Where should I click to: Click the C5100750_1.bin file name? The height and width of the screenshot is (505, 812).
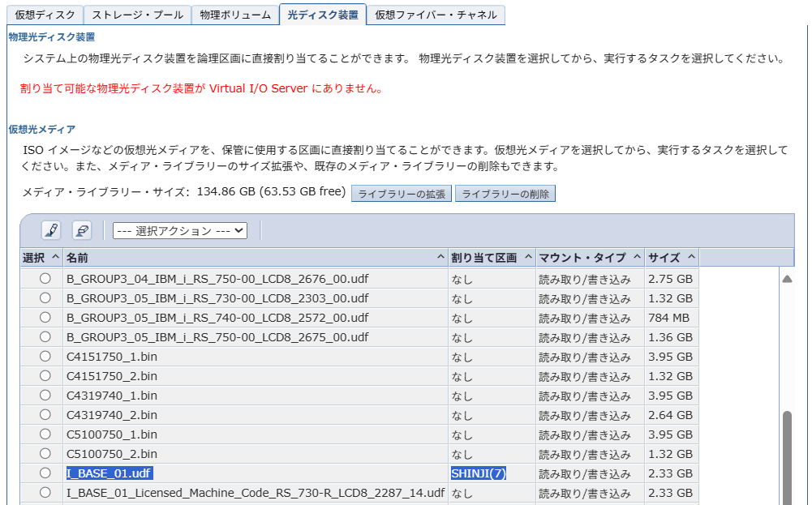tap(112, 434)
